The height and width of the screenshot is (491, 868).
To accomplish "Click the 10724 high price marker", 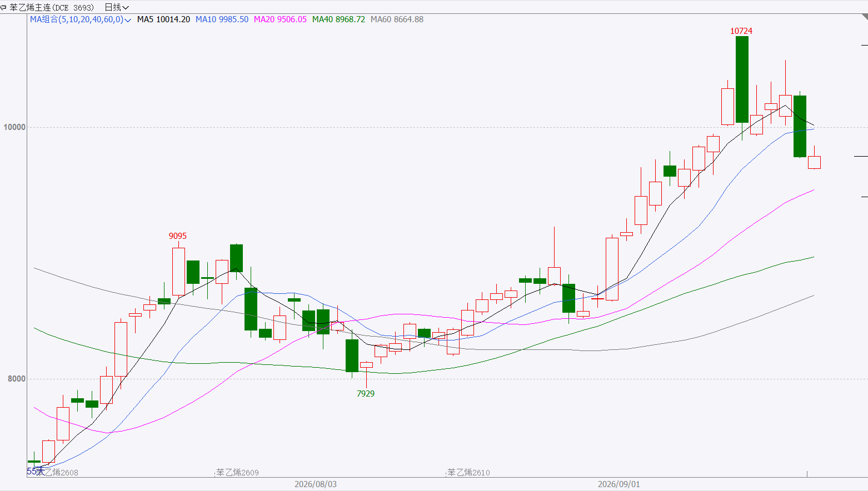I will (741, 31).
